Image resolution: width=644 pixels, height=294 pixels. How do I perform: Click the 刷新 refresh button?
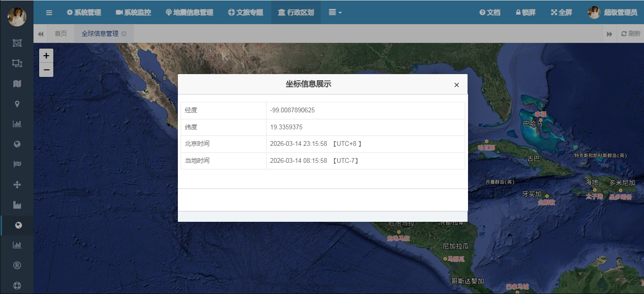click(631, 34)
